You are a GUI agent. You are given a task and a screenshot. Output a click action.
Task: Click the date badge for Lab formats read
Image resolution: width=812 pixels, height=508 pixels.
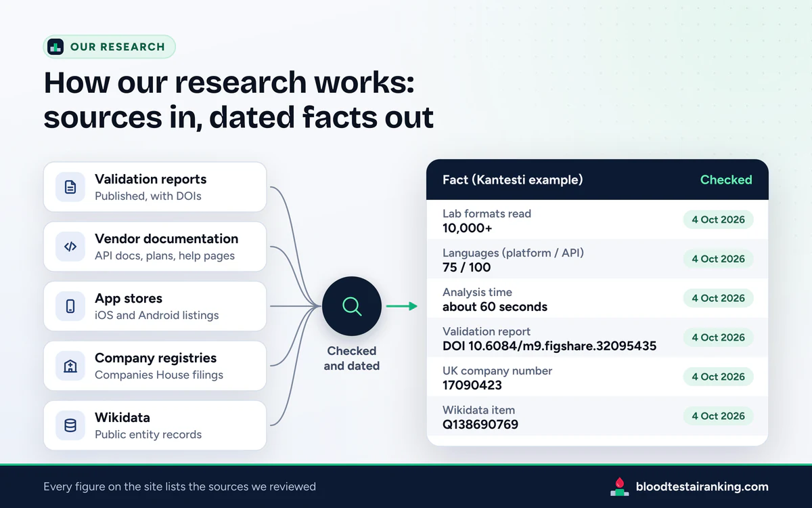pos(718,219)
